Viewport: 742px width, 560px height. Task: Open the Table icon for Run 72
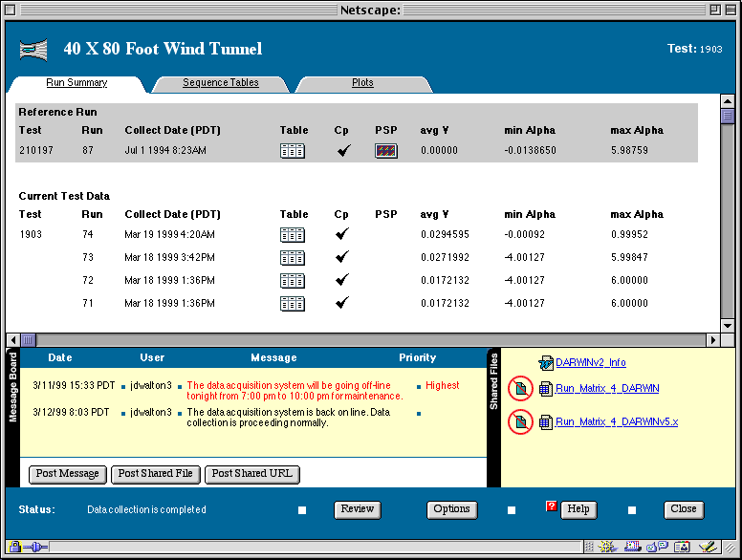[292, 280]
